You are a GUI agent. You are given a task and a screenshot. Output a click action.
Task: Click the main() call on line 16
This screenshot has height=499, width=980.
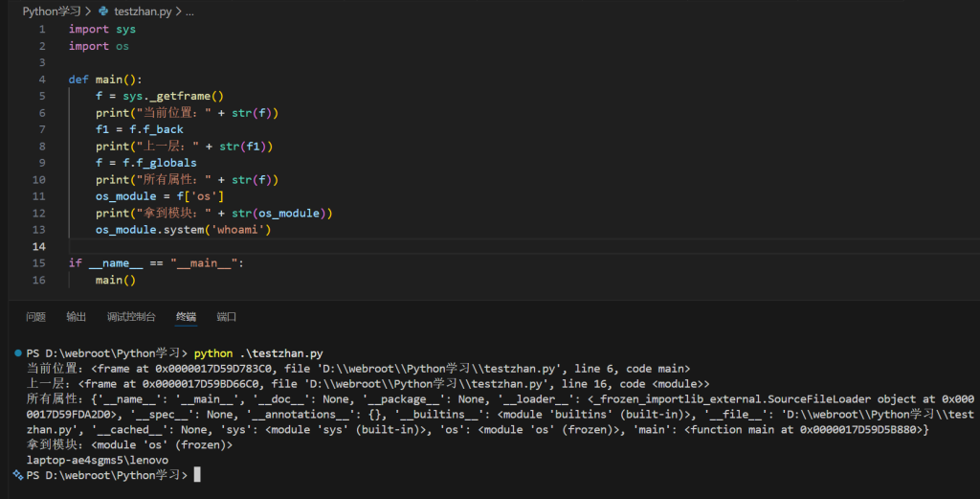point(115,280)
